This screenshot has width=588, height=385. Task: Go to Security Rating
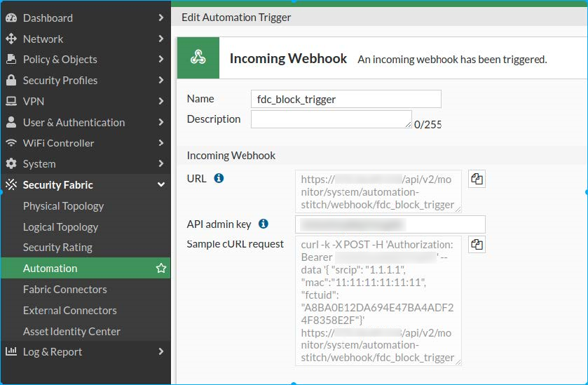click(57, 248)
